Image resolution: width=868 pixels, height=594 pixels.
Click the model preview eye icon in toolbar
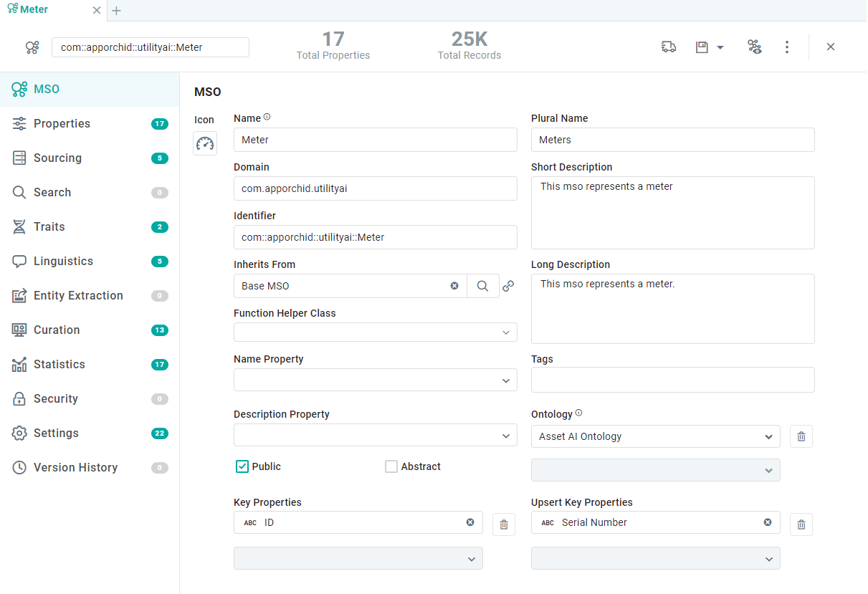click(754, 47)
